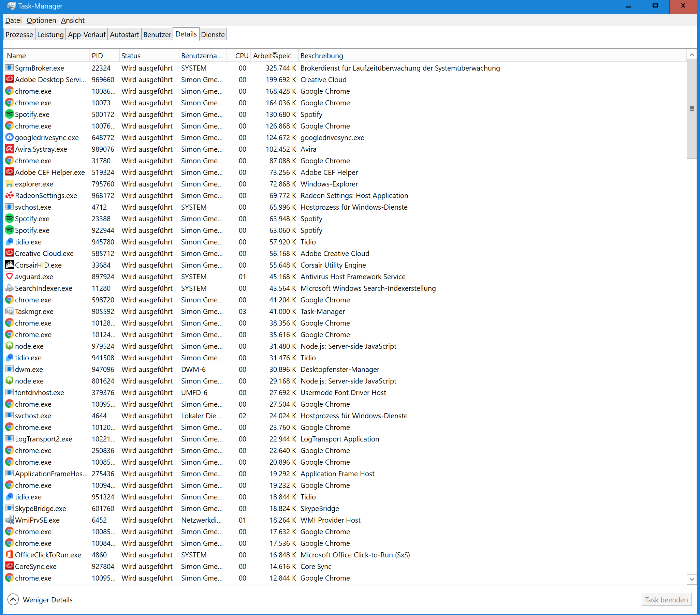This screenshot has height=615, width=700.
Task: Click the Spotify.exe icon with PID 23388
Action: (9, 219)
